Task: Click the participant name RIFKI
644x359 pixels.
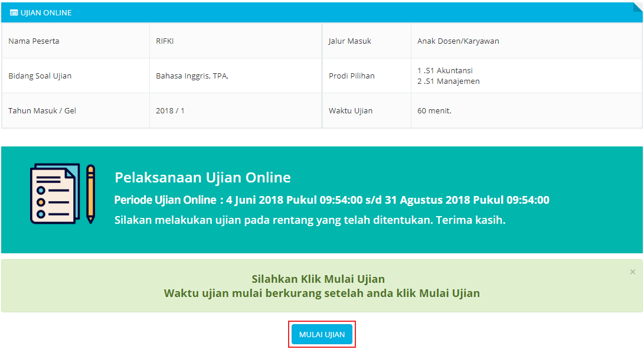Action: click(x=165, y=41)
